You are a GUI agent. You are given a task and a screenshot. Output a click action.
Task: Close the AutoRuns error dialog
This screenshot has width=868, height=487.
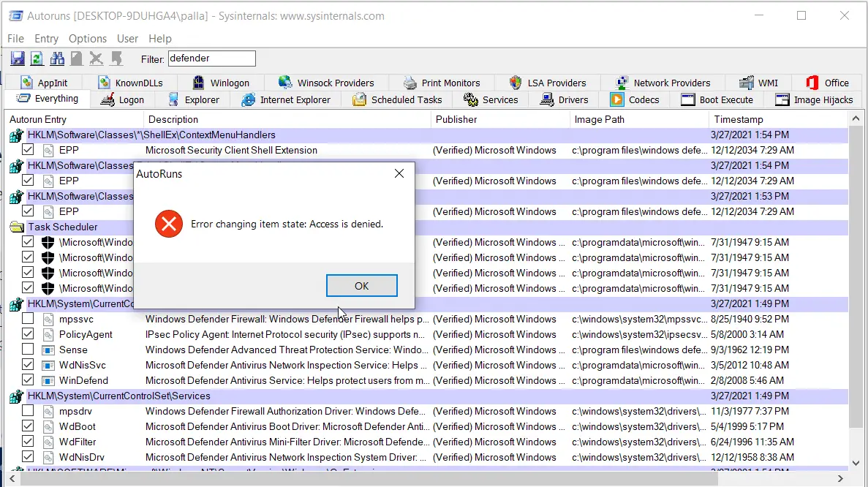pos(399,174)
